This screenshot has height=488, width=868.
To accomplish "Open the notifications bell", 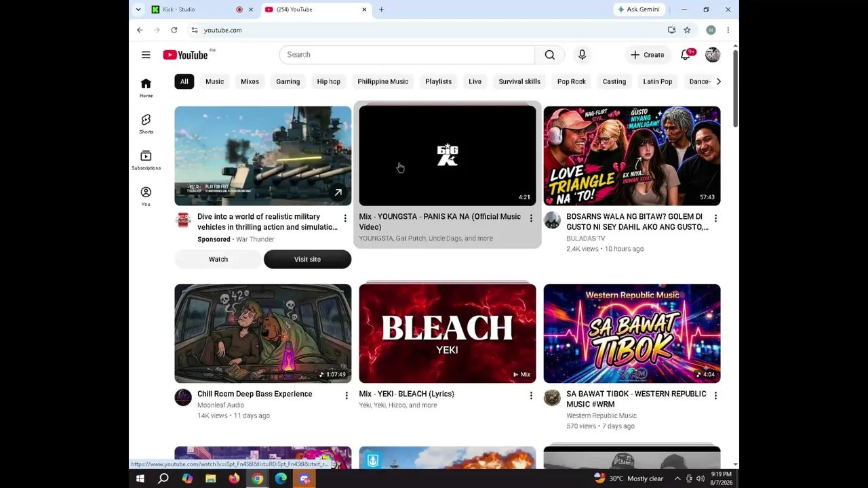I will pyautogui.click(x=686, y=55).
